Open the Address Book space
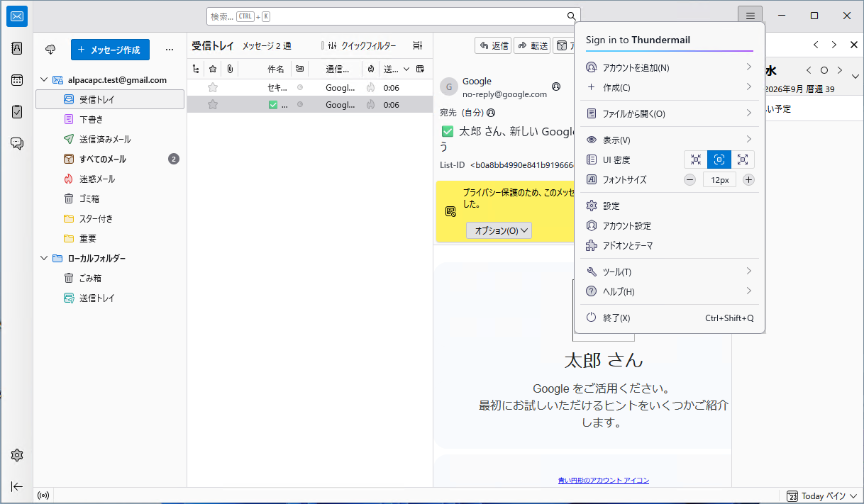Viewport: 864px width, 504px height. click(17, 48)
